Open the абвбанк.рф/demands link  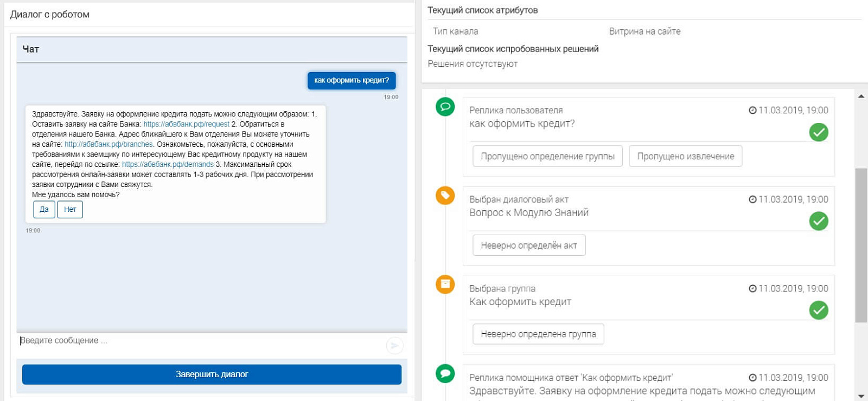pos(168,164)
